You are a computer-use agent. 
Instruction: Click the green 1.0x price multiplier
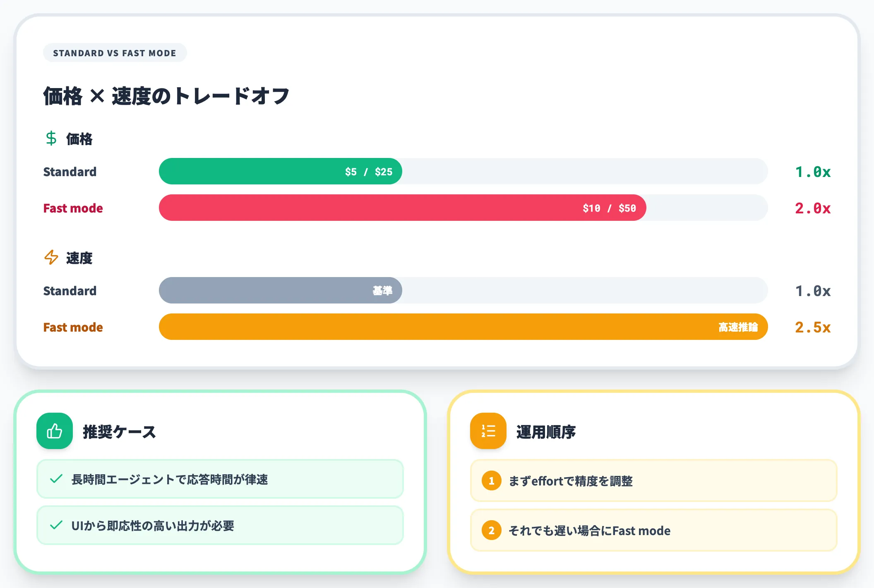click(x=813, y=172)
